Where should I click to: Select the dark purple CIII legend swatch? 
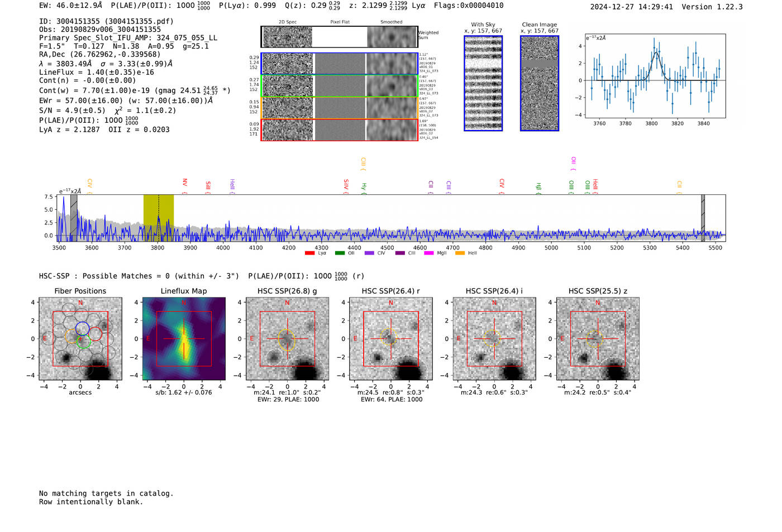pos(400,253)
